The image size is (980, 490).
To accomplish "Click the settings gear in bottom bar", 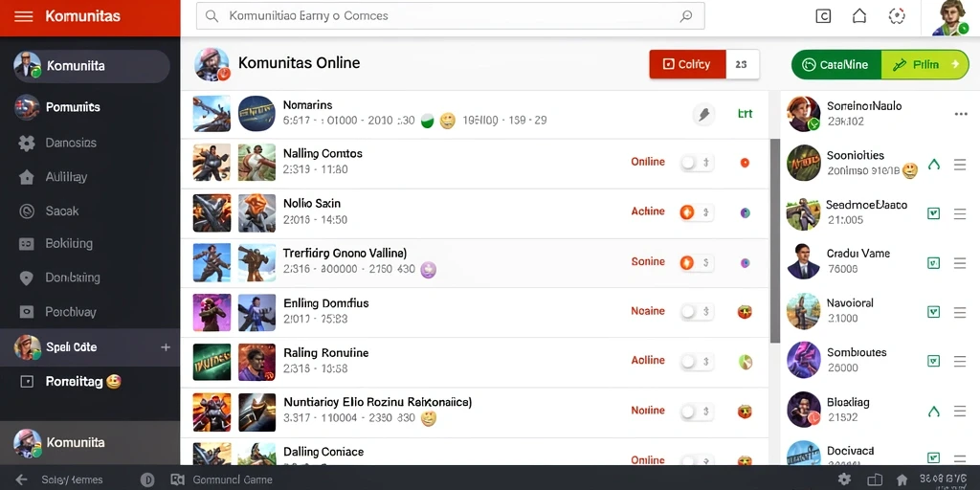I will point(844,479).
